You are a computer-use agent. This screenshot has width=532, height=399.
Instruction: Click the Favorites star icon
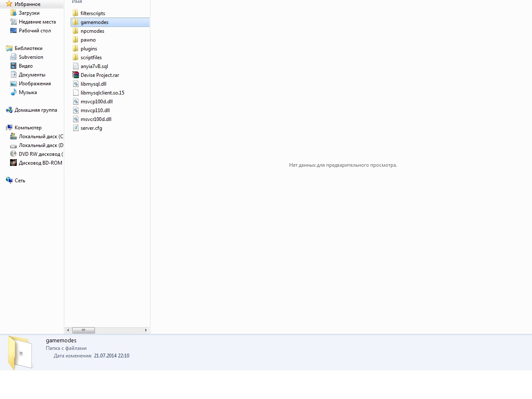click(9, 4)
